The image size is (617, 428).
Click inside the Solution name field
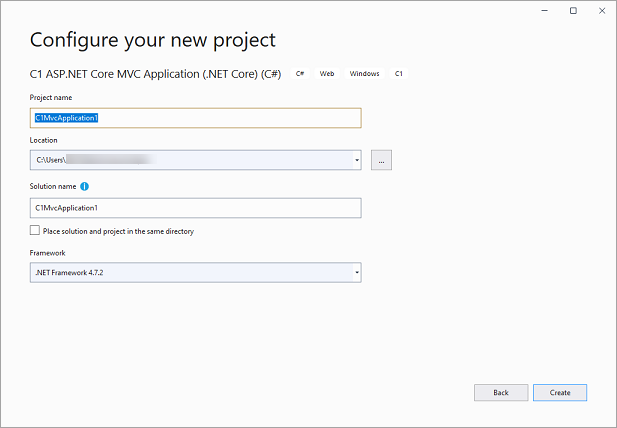click(195, 208)
